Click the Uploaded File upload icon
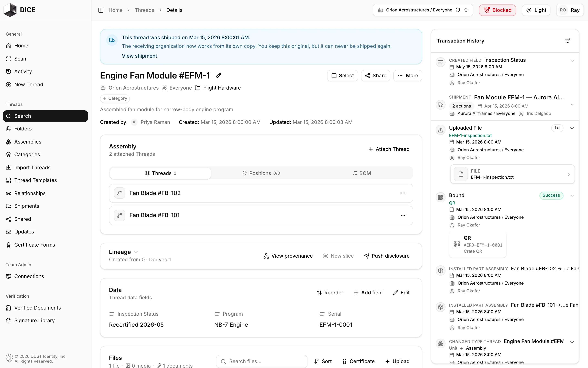 (441, 130)
